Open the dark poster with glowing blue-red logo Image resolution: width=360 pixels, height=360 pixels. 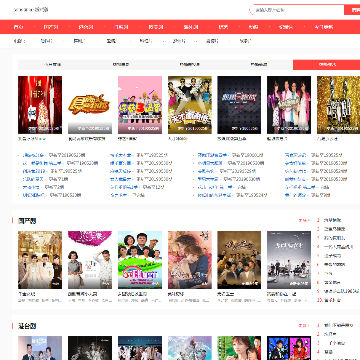click(239, 105)
